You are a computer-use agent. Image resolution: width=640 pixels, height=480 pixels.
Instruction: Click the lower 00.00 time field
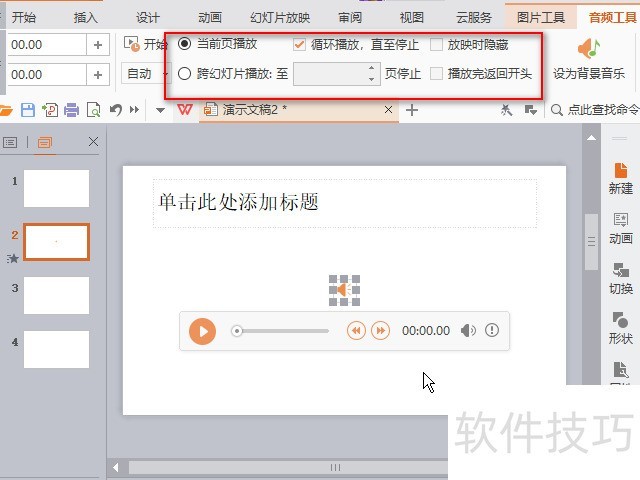[47, 75]
